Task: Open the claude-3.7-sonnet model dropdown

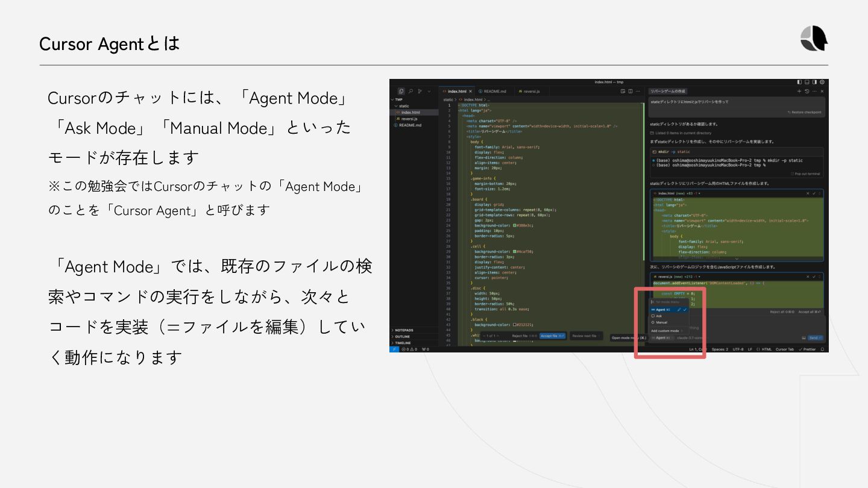Action: coord(688,338)
